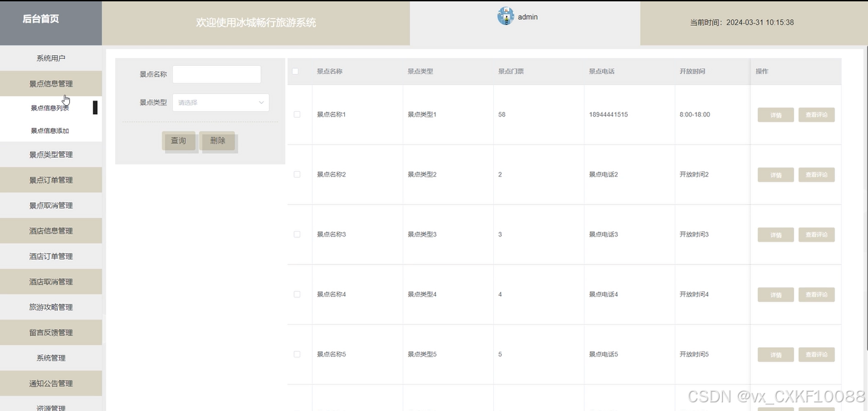Click the 景点类型4 cell
This screenshot has width=868, height=411.
tap(422, 294)
